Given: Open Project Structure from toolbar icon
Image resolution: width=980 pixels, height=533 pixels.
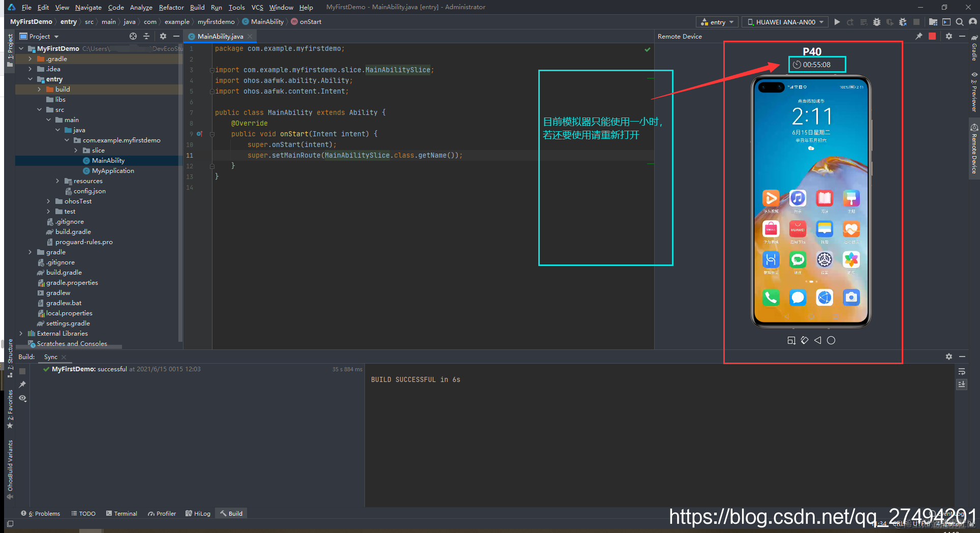Looking at the screenshot, I should tap(933, 22).
